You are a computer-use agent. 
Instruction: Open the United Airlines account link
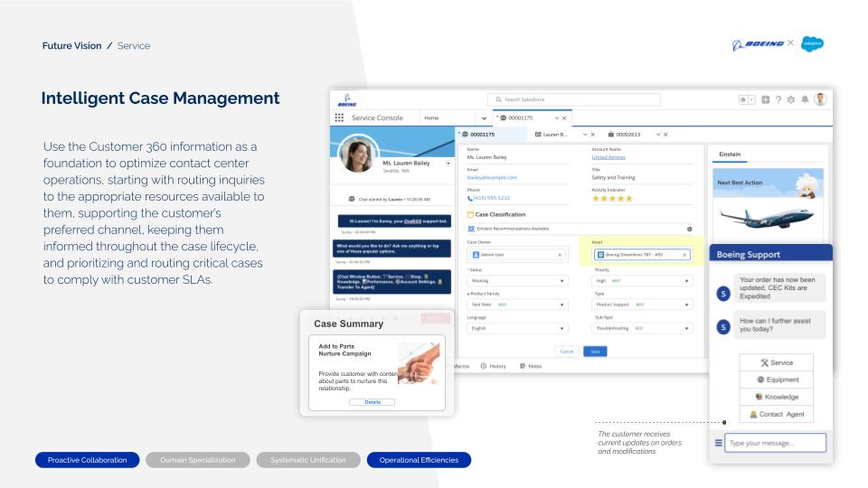pos(609,157)
